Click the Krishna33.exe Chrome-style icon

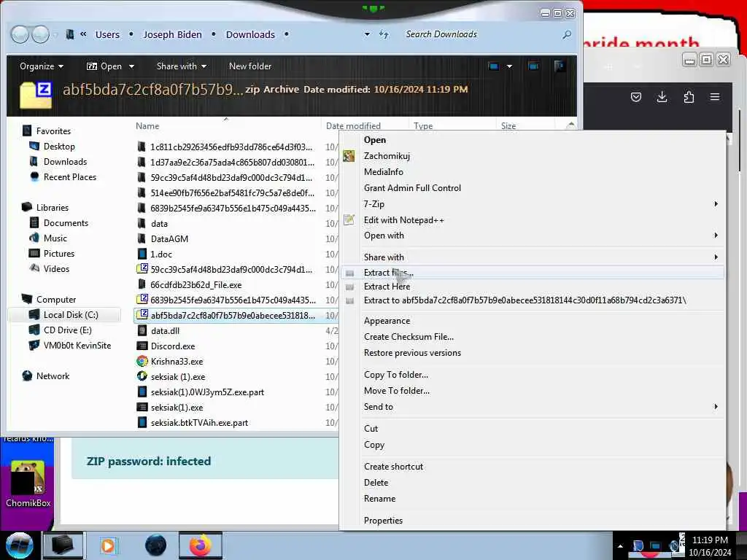coord(142,361)
